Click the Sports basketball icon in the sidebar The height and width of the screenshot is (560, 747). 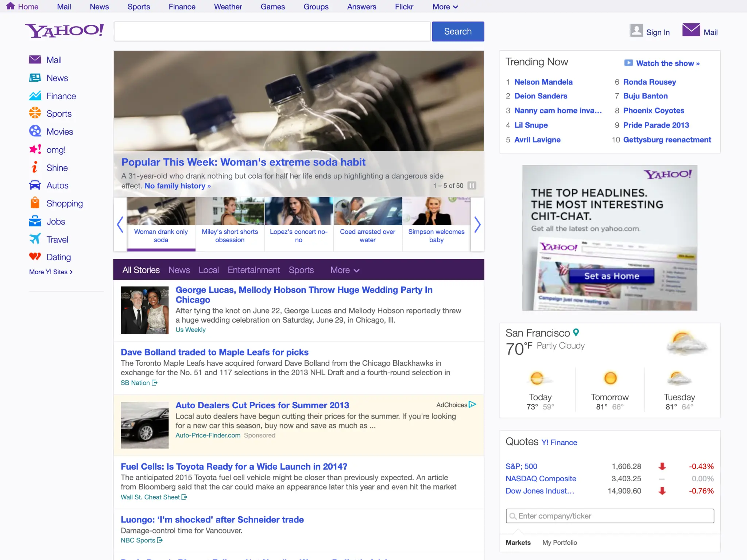click(35, 113)
